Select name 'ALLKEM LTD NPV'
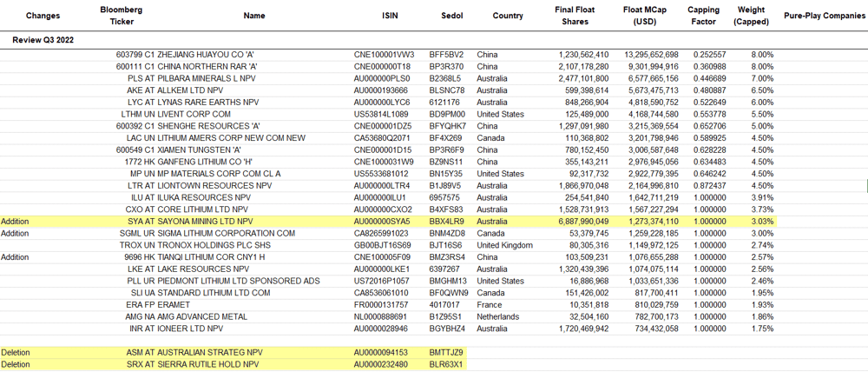Screen dimensions: 868x372 (x=190, y=90)
